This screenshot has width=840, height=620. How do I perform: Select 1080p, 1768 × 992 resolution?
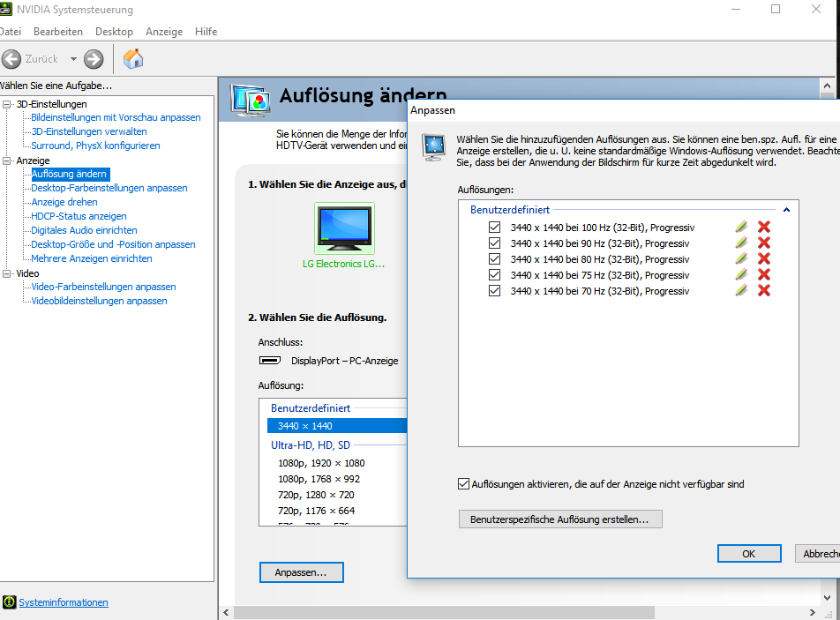point(319,479)
